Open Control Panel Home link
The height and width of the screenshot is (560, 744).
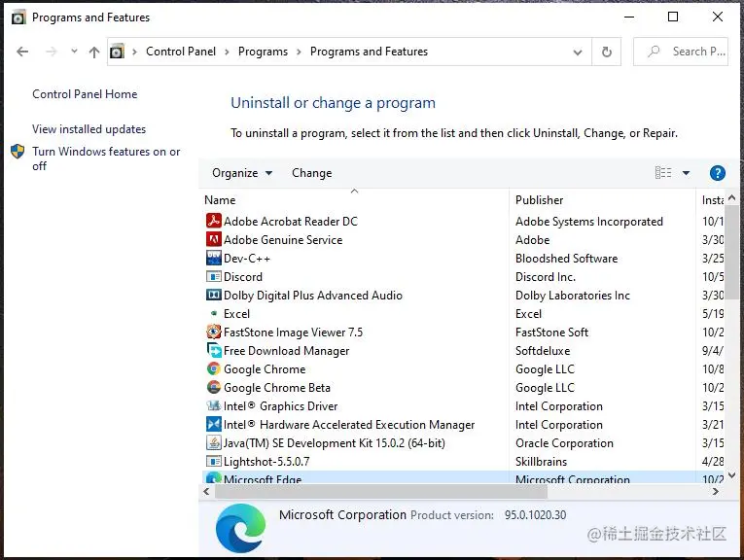85,94
